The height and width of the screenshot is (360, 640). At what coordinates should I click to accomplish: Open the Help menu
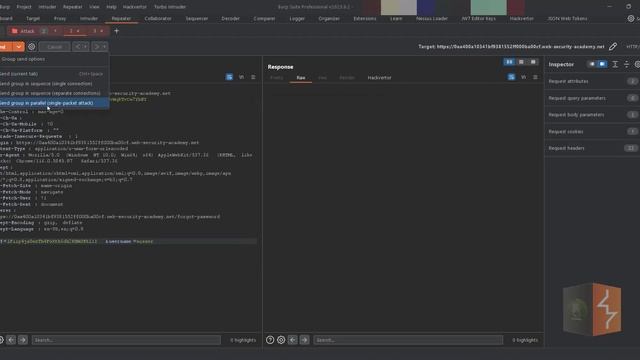coord(111,7)
